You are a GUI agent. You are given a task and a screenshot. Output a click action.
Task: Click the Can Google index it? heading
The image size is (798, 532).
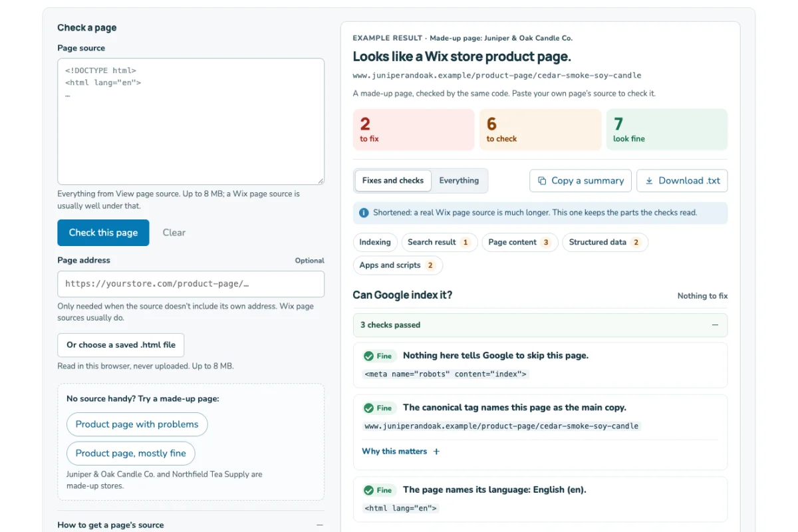point(402,295)
